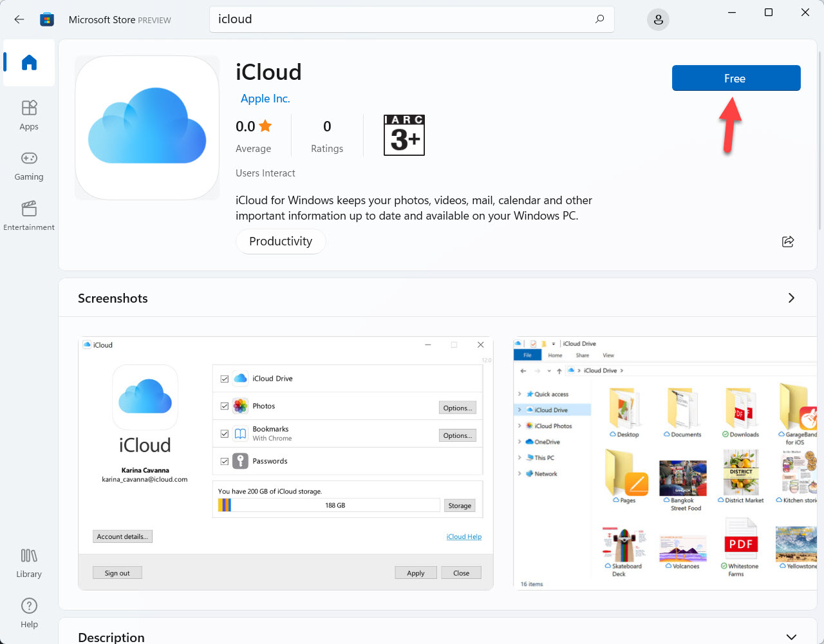Open the iCloud settings screenshot thumbnail
This screenshot has height=644, width=824.
285,463
